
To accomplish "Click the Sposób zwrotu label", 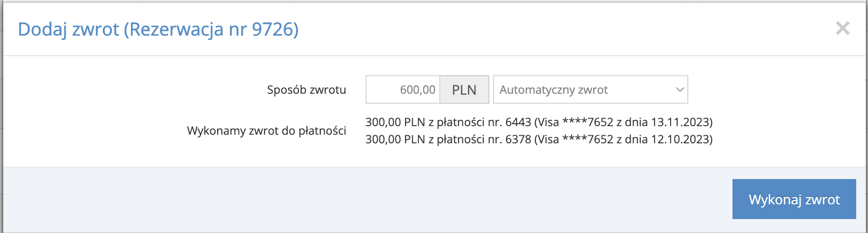I will click(306, 90).
